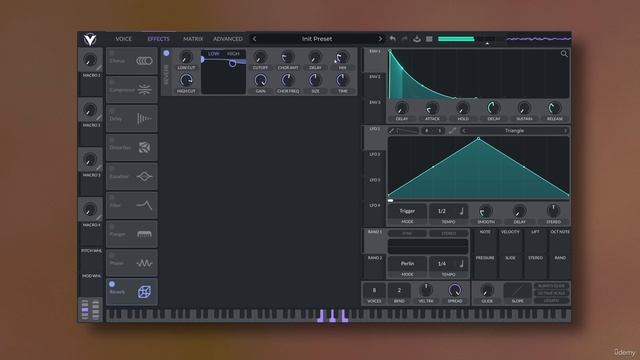Screen dimensions: 640x360
Task: Toggle the Reverb power button in panel
Action: click(x=166, y=53)
